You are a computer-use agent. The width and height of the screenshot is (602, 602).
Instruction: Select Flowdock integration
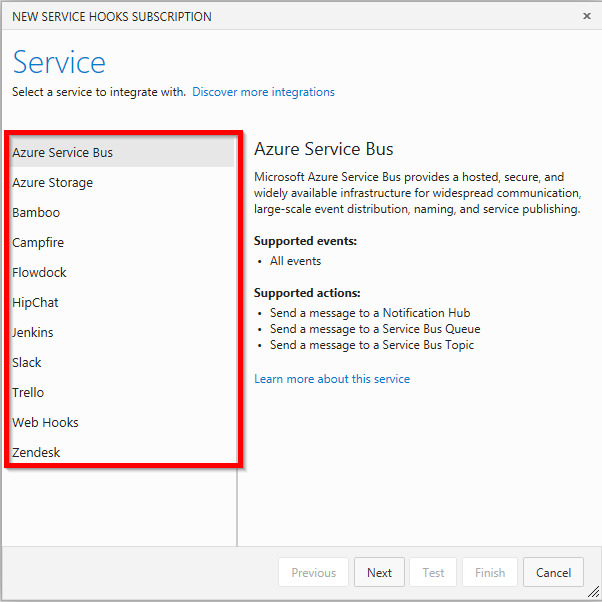(x=122, y=272)
